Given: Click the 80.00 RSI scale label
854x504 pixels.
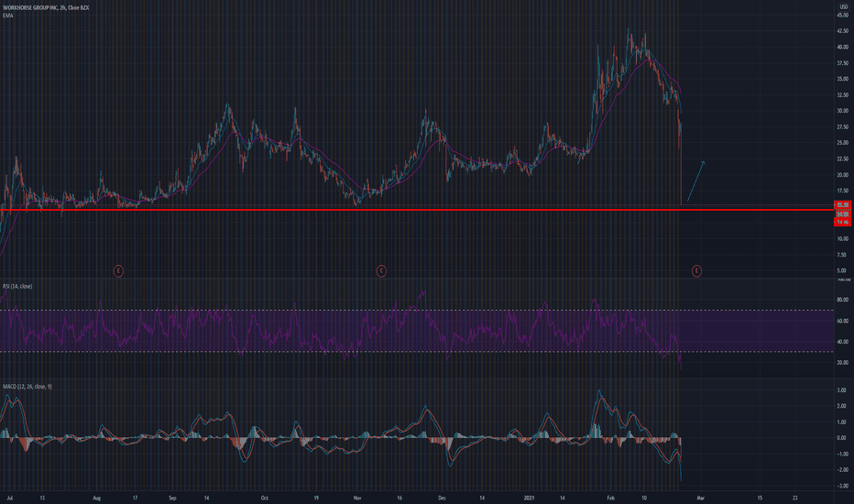Looking at the screenshot, I should click(x=842, y=300).
